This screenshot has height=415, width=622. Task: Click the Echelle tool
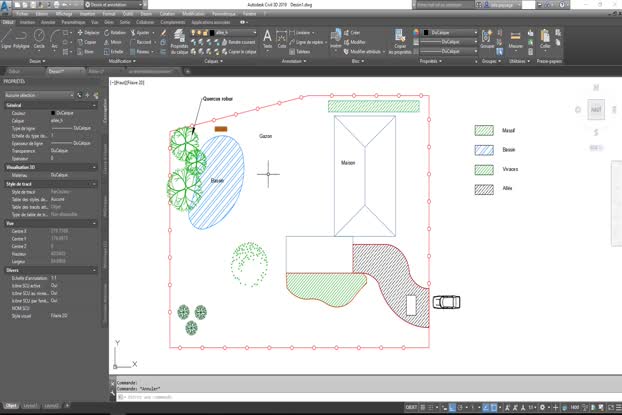tap(113, 52)
